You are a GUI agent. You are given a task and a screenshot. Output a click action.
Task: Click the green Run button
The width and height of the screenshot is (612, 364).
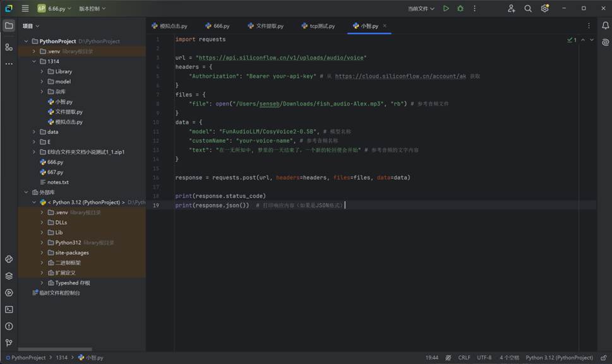click(x=446, y=9)
